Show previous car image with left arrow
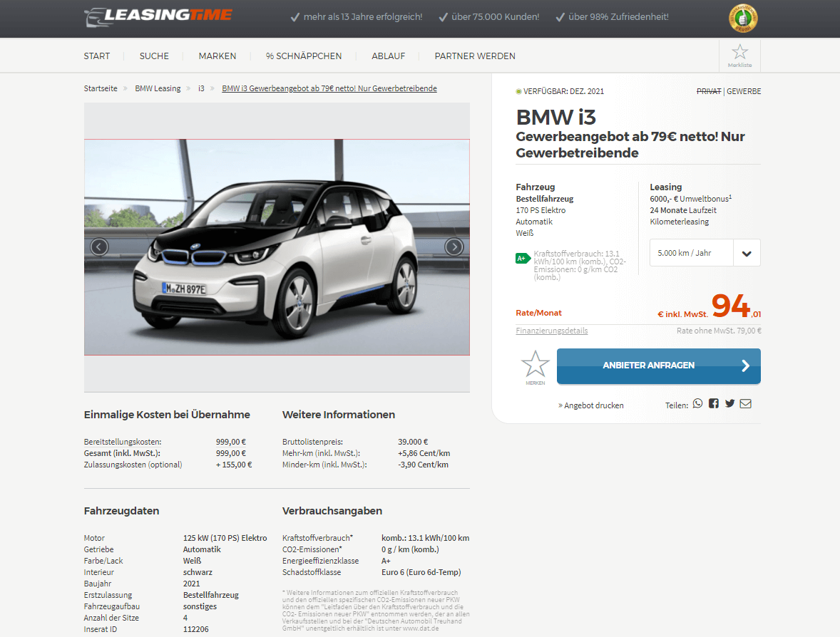840x637 pixels. tap(99, 247)
